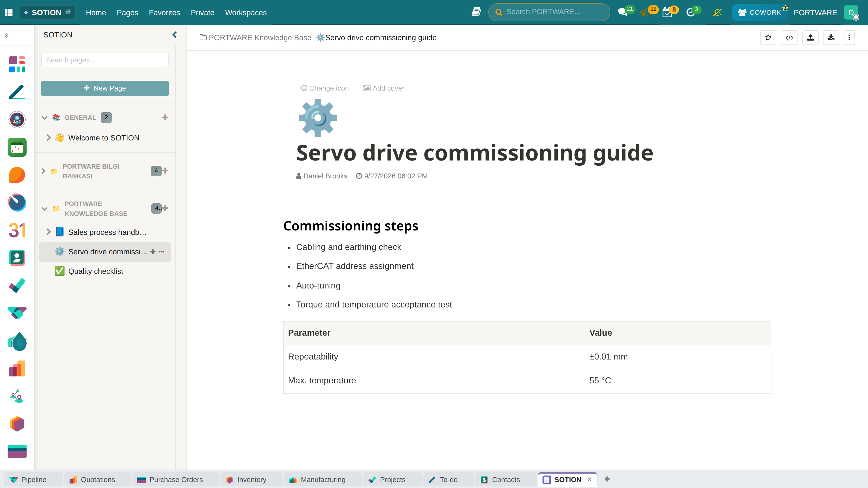
Task: Close the SOTION bottom tab
Action: [589, 479]
